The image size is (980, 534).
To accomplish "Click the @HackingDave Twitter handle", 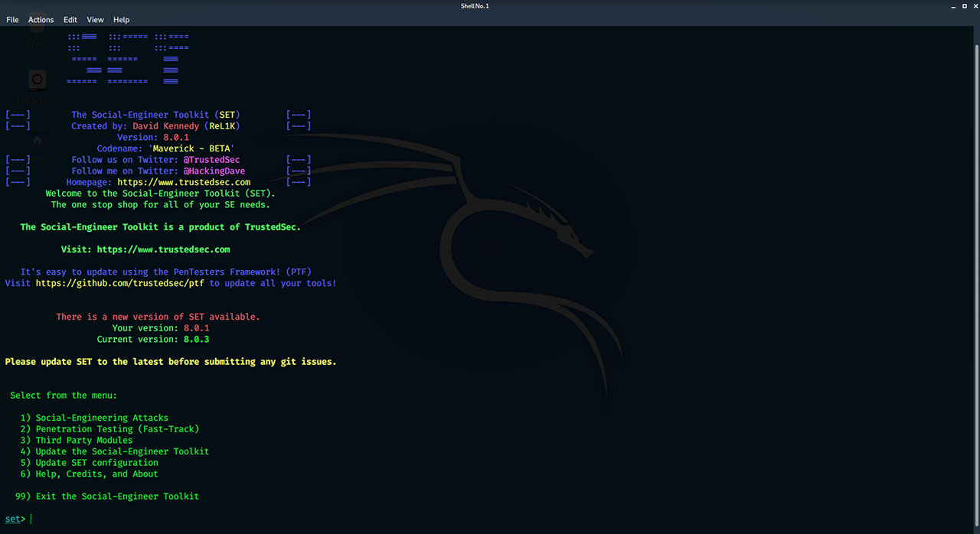I will point(214,171).
